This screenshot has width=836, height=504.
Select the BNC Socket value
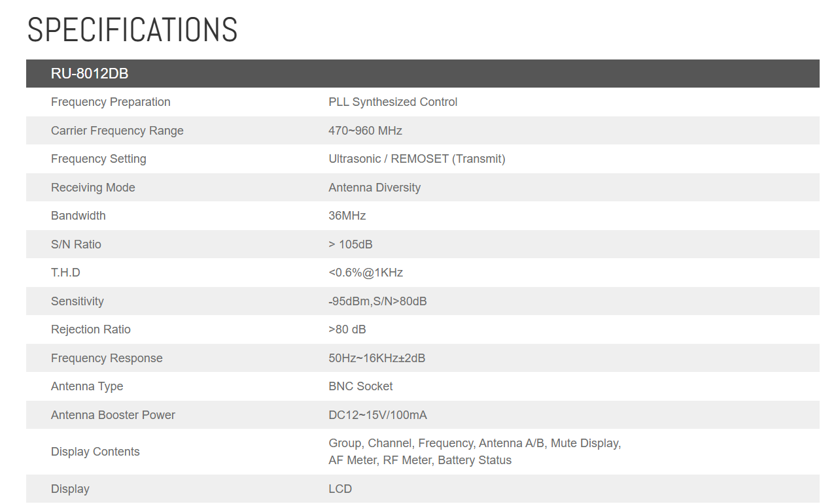[360, 386]
